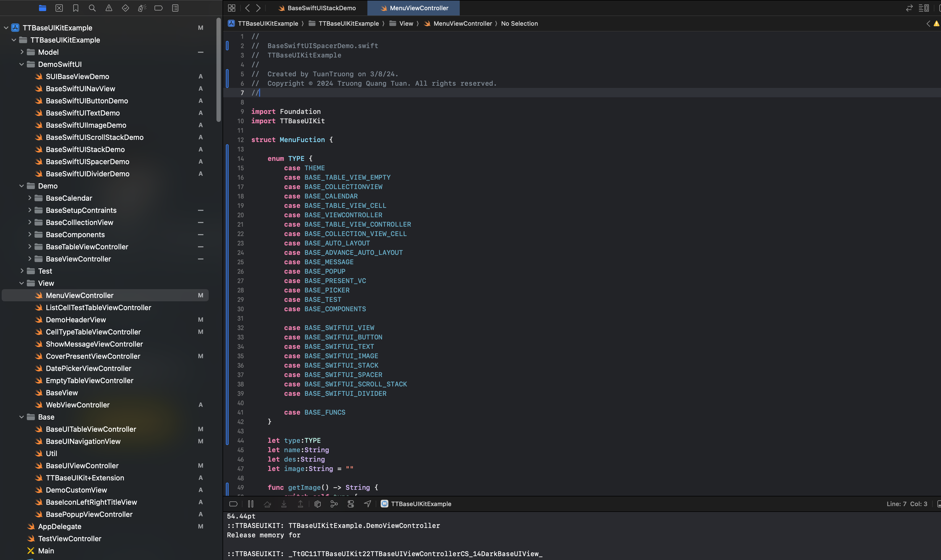Collapse the Demo folder

(22, 186)
